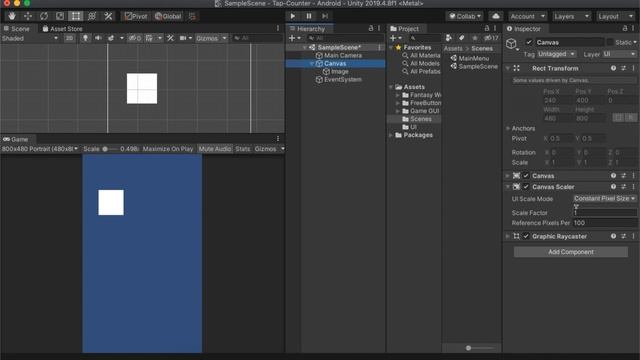Toggle Game view Gizmos button
The height and width of the screenshot is (360, 640).
click(x=265, y=149)
